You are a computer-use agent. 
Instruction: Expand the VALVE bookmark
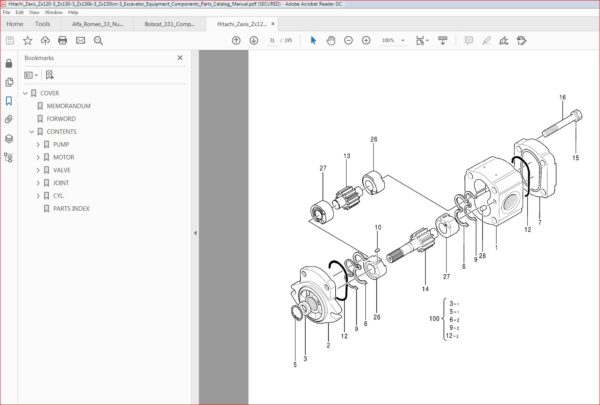point(38,170)
